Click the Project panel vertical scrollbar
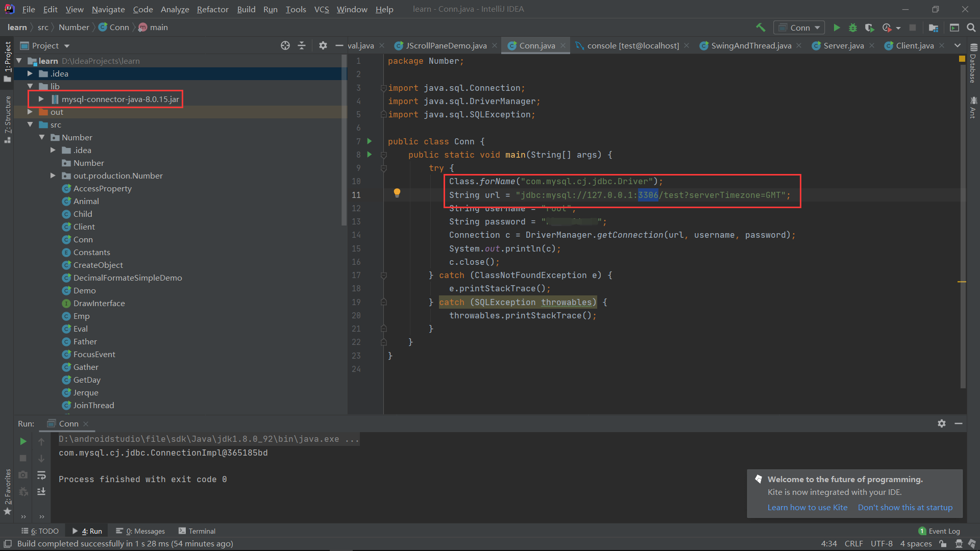The image size is (980, 551). [x=344, y=140]
